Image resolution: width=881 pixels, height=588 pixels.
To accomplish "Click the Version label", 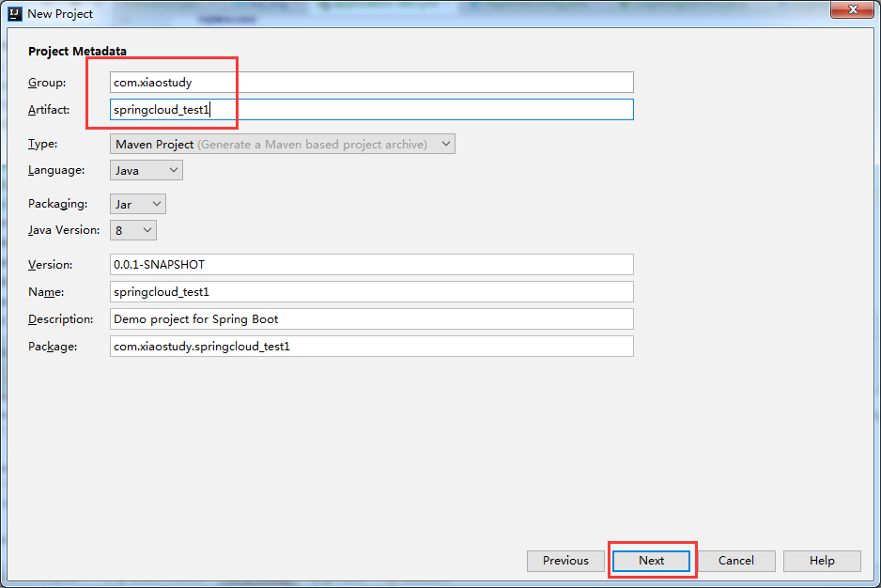I will [x=50, y=265].
